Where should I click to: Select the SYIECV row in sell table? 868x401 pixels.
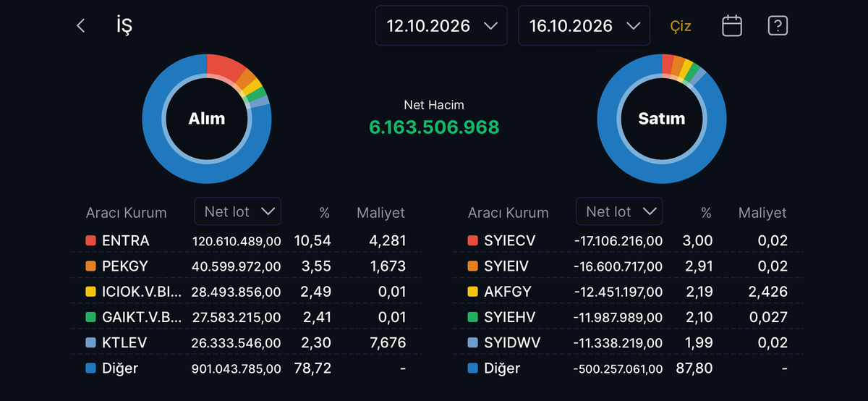coord(628,240)
